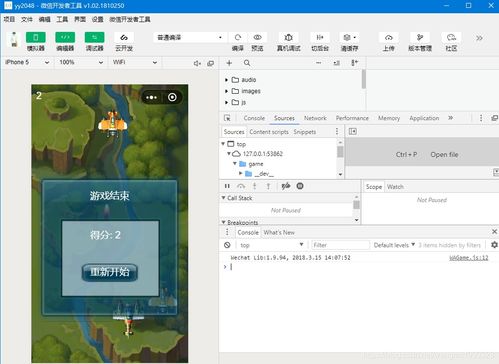Click the upload cloud icon

tap(388, 37)
